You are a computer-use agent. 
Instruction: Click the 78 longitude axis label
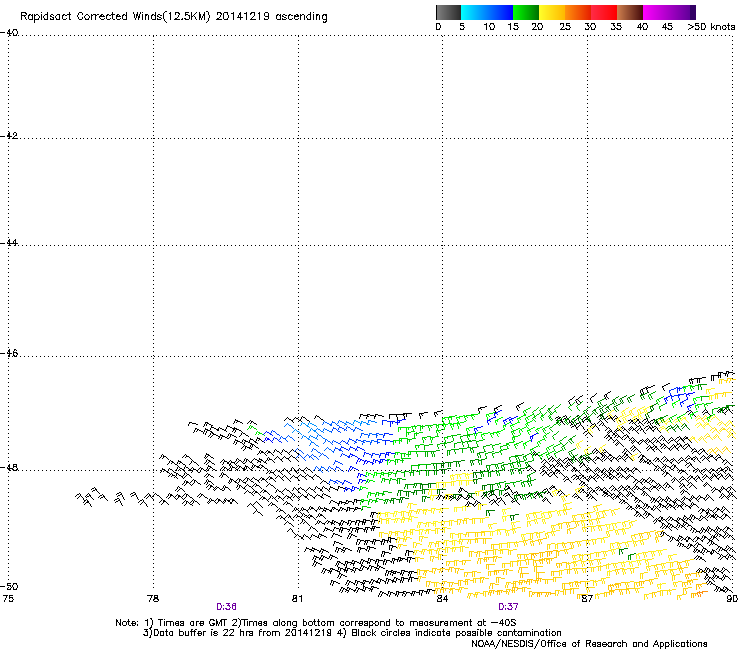click(153, 599)
